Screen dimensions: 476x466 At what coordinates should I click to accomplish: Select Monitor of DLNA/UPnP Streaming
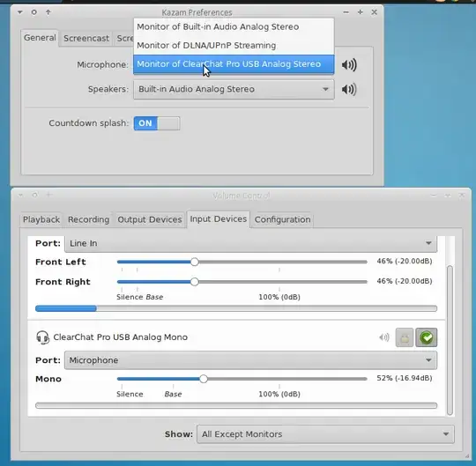pos(234,46)
